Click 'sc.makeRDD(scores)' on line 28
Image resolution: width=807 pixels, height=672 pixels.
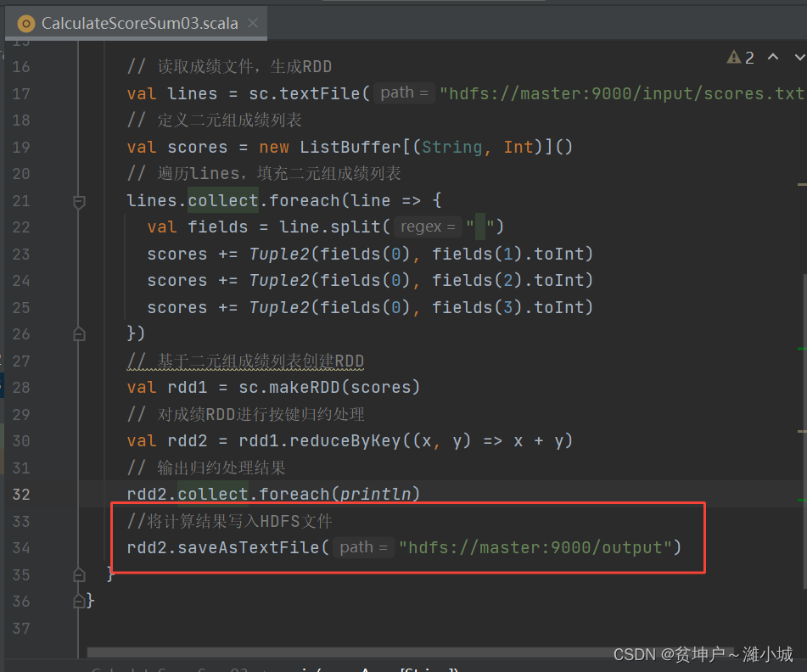(x=329, y=388)
